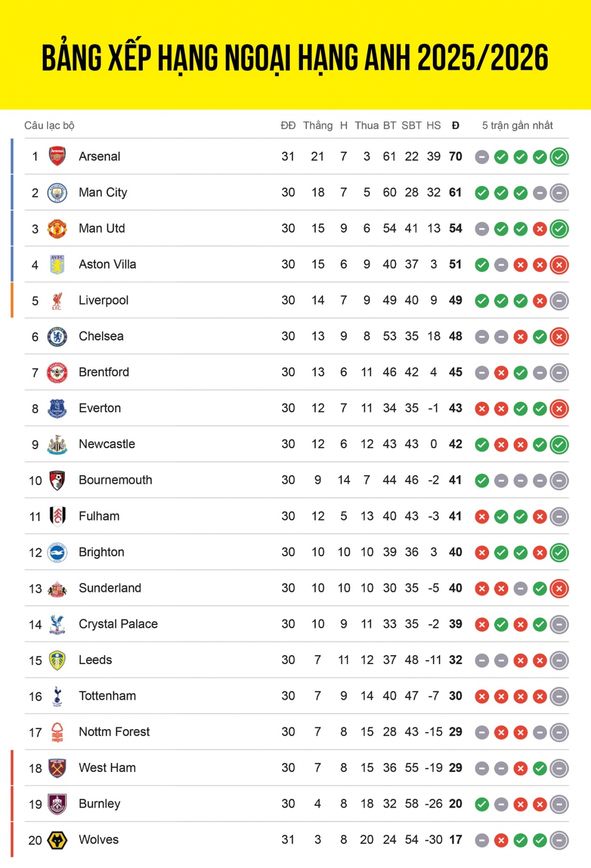
Task: Click Man City's latest match draw indicator
Action: (x=559, y=193)
